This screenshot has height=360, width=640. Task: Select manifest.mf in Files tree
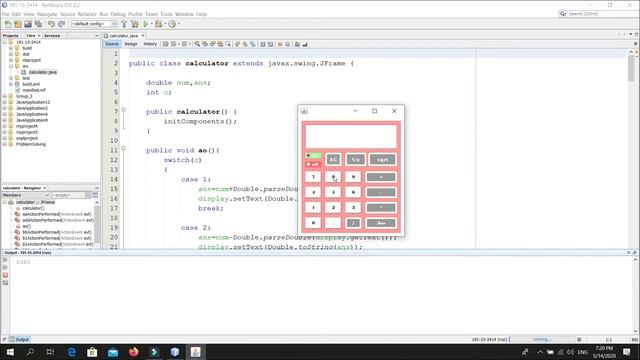(x=34, y=90)
